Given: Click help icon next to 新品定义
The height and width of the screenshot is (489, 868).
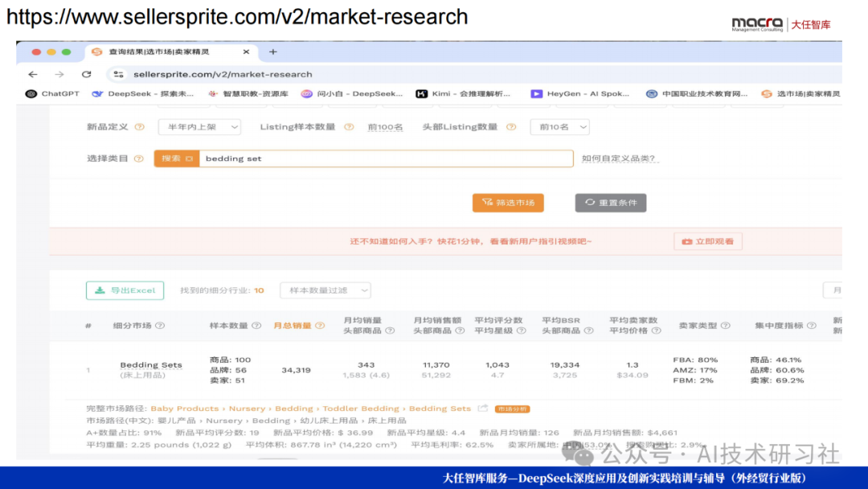Looking at the screenshot, I should 140,127.
